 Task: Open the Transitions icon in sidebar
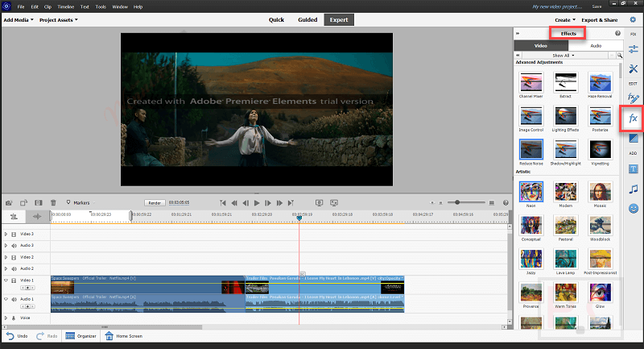click(x=633, y=139)
